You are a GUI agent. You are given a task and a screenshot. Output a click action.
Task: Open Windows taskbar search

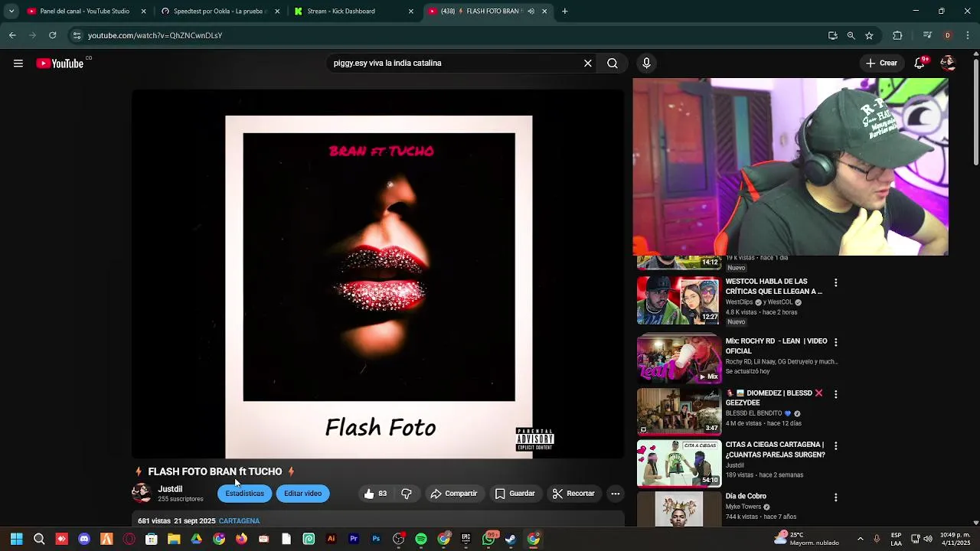(x=39, y=539)
